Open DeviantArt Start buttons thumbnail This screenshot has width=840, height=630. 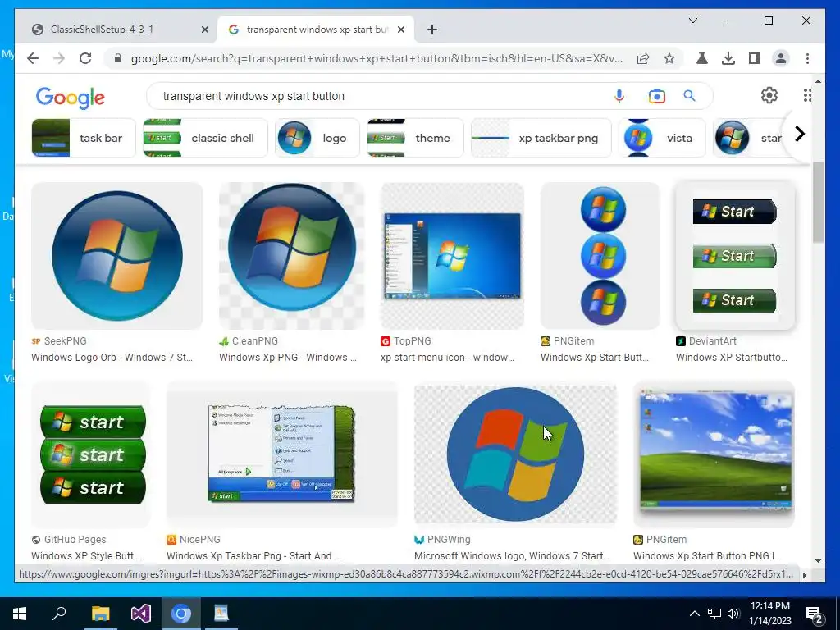tap(735, 256)
